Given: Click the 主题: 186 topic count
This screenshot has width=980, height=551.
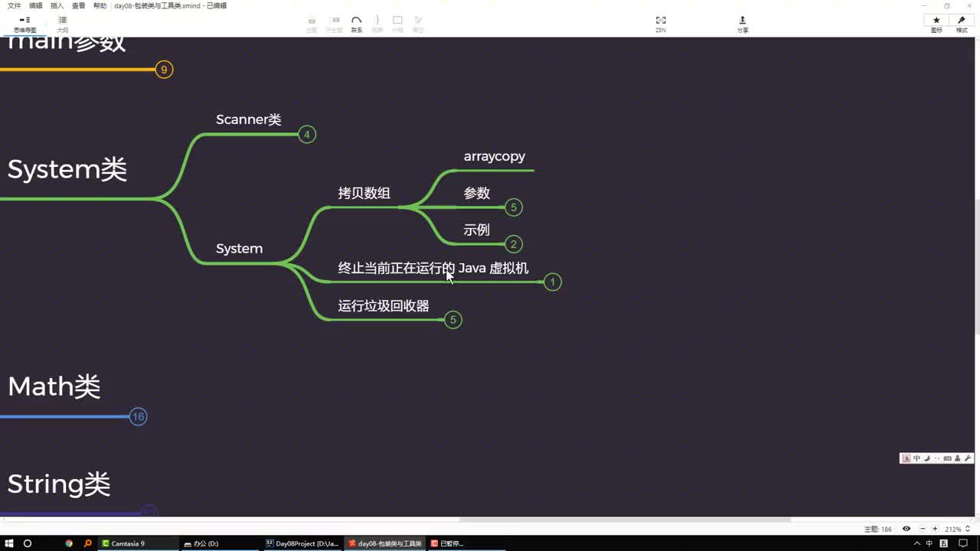Looking at the screenshot, I should point(878,529).
